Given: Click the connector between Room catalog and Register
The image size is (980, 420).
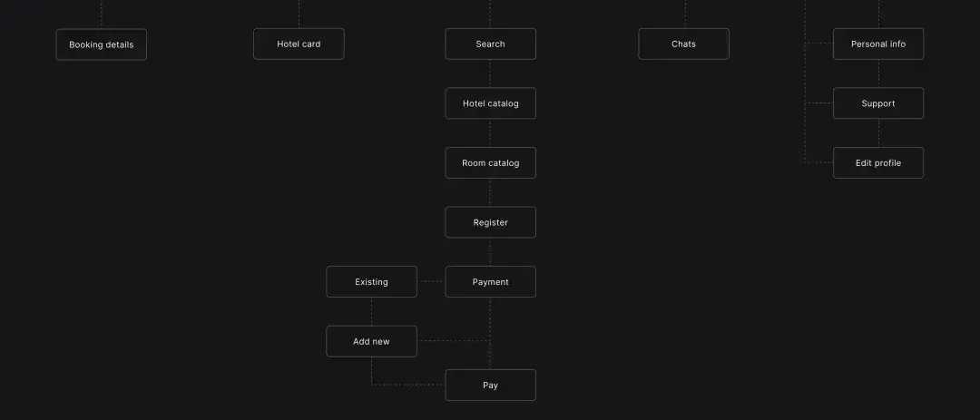Looking at the screenshot, I should pos(490,193).
